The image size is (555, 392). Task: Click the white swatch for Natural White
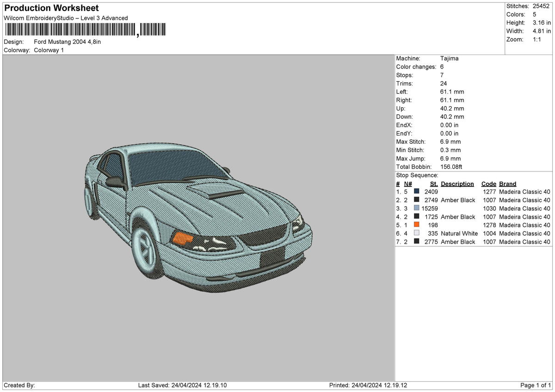(417, 233)
